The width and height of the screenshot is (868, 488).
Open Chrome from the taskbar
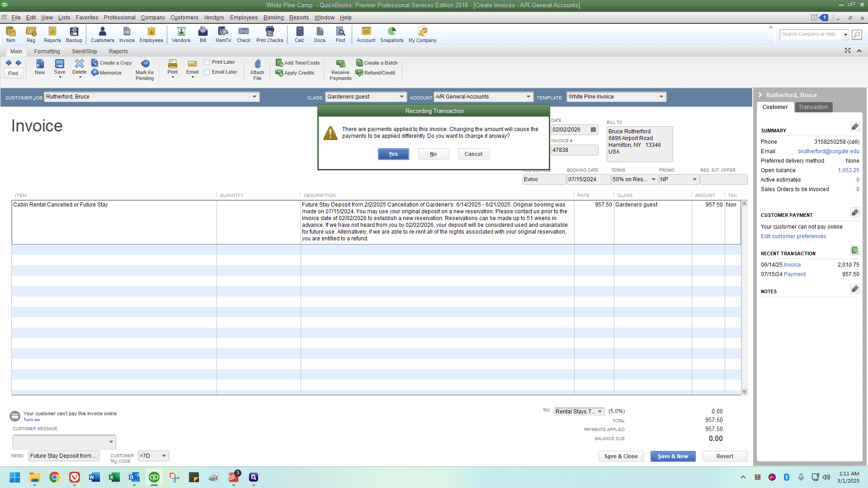55,477
